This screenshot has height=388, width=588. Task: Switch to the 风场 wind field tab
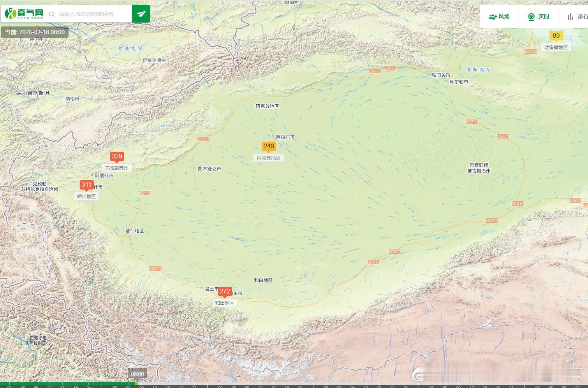pyautogui.click(x=499, y=16)
